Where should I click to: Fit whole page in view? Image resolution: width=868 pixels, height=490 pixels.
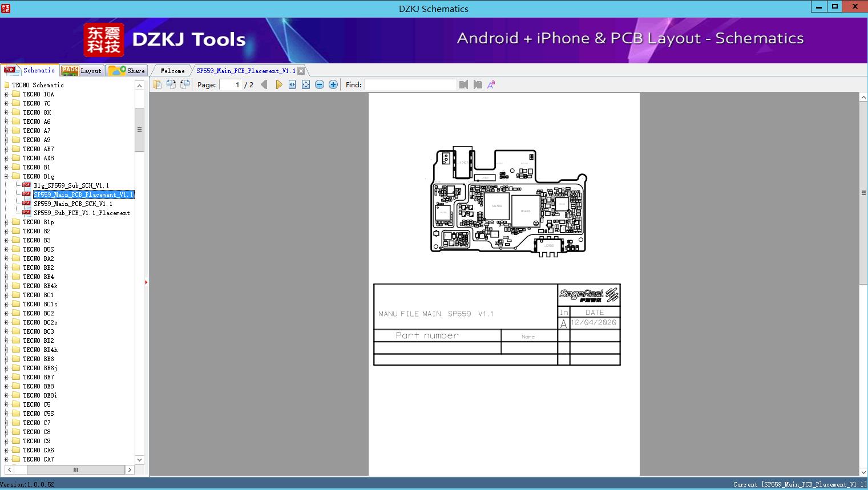click(x=306, y=84)
